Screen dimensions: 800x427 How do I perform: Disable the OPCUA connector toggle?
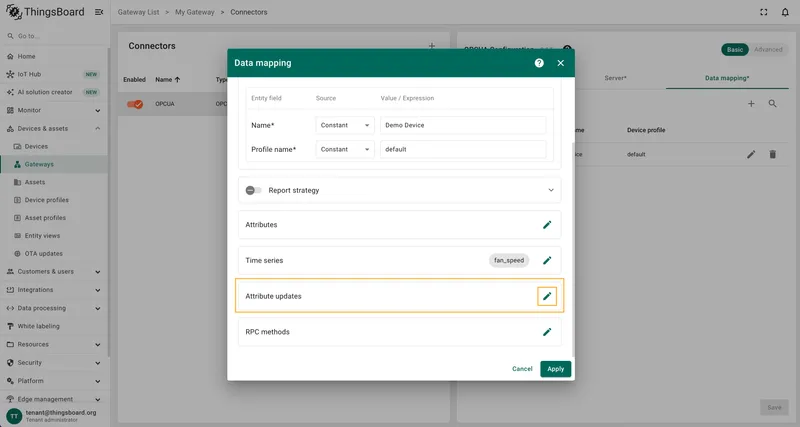click(x=135, y=104)
